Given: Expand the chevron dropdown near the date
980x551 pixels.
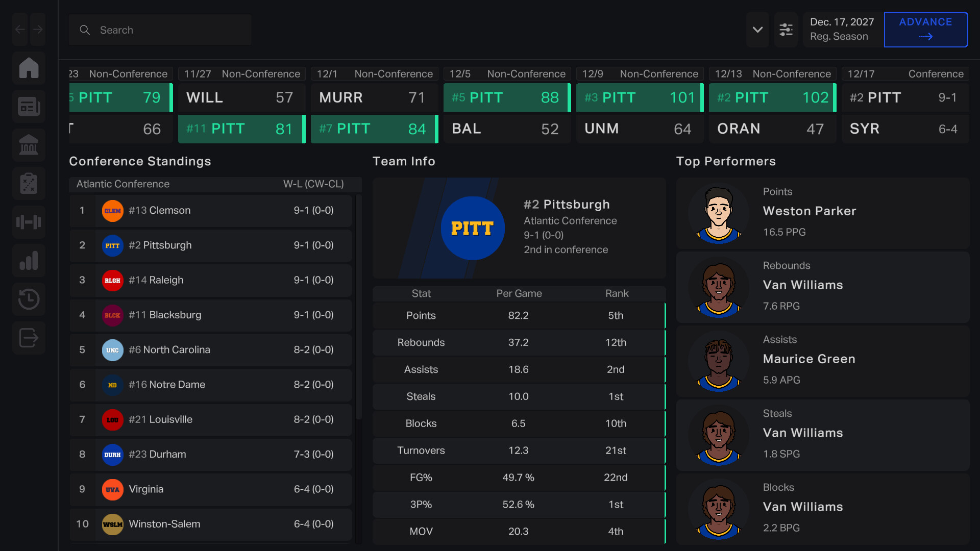Looking at the screenshot, I should point(757,30).
